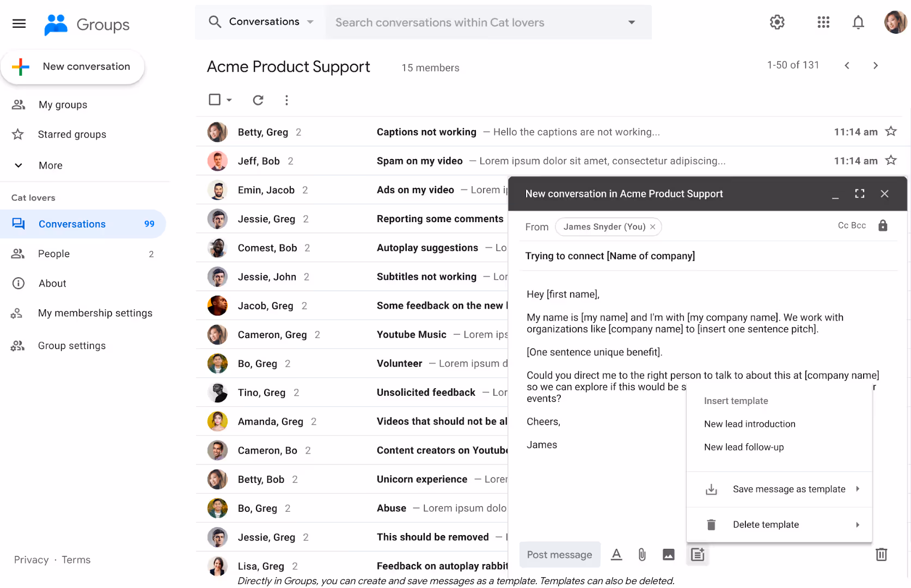Open the Unsolicited feedback conversation
This screenshot has width=911, height=588.
click(x=352, y=393)
